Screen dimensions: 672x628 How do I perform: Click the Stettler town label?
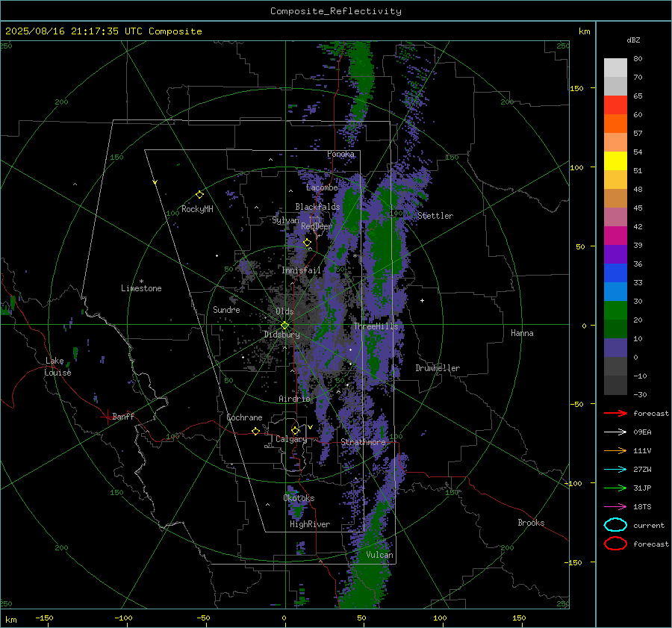pos(435,216)
